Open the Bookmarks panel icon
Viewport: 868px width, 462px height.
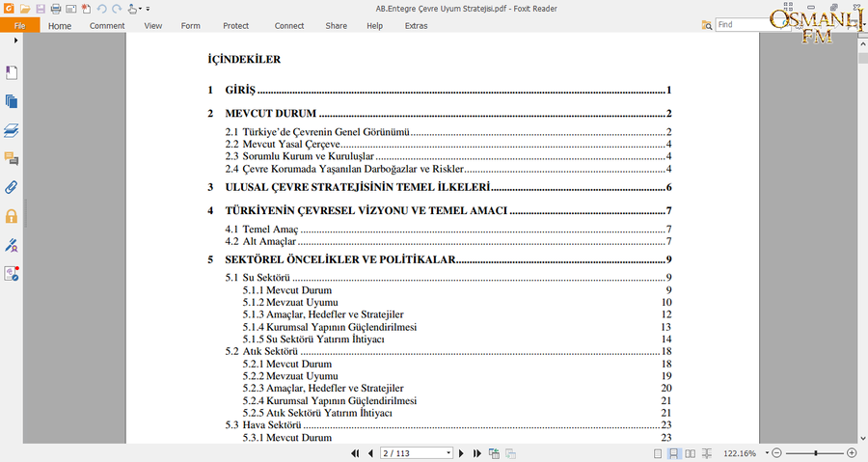coord(11,72)
